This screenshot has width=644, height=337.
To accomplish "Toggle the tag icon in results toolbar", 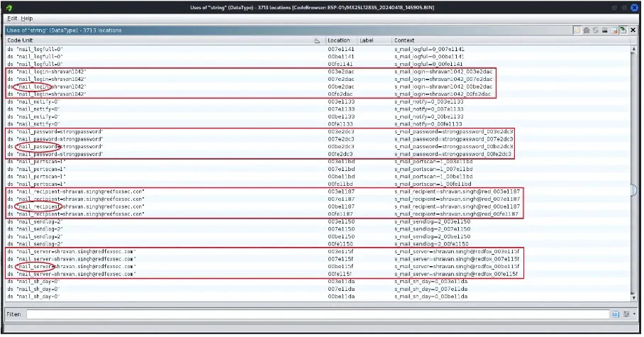I will coord(578,31).
